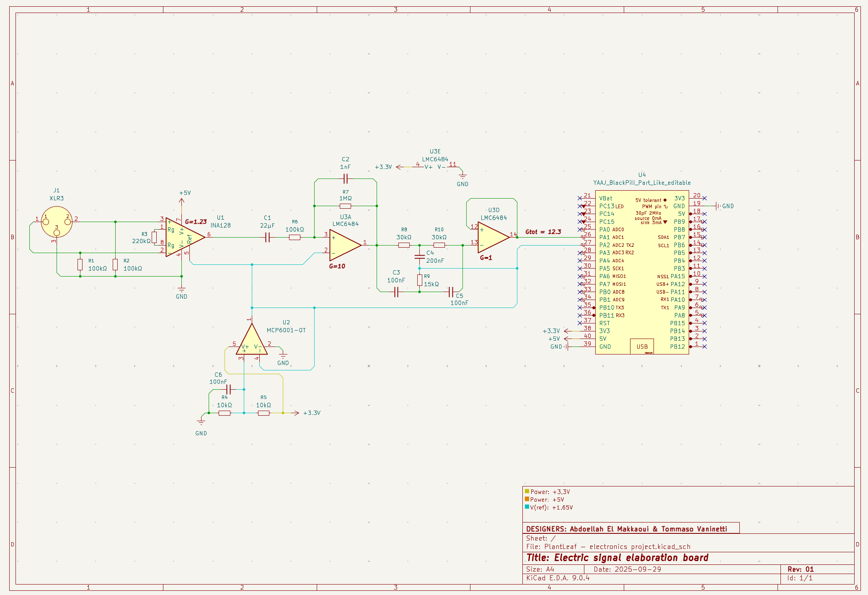Select the R9 15kΩ resistor symbol
This screenshot has width=868, height=595.
click(419, 280)
